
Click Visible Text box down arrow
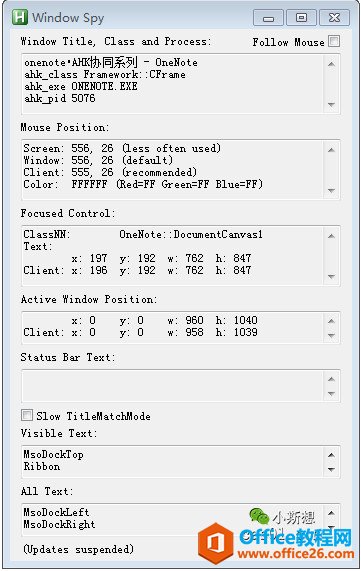331,469
